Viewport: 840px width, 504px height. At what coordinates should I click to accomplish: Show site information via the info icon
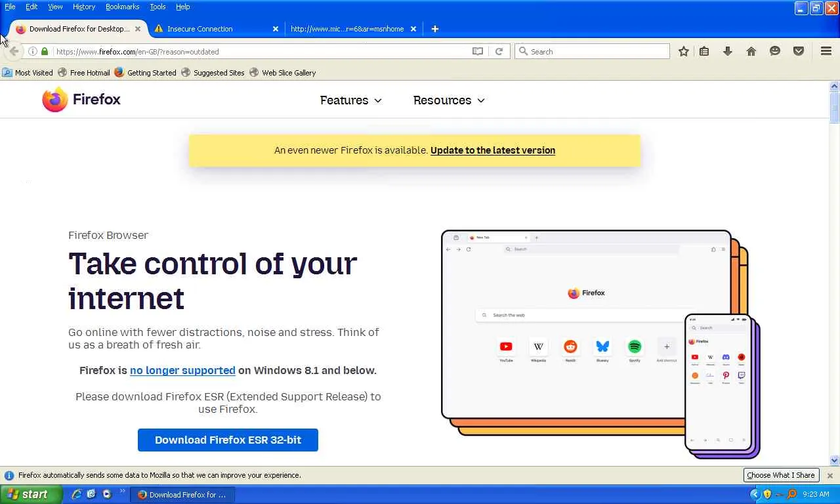(x=33, y=51)
